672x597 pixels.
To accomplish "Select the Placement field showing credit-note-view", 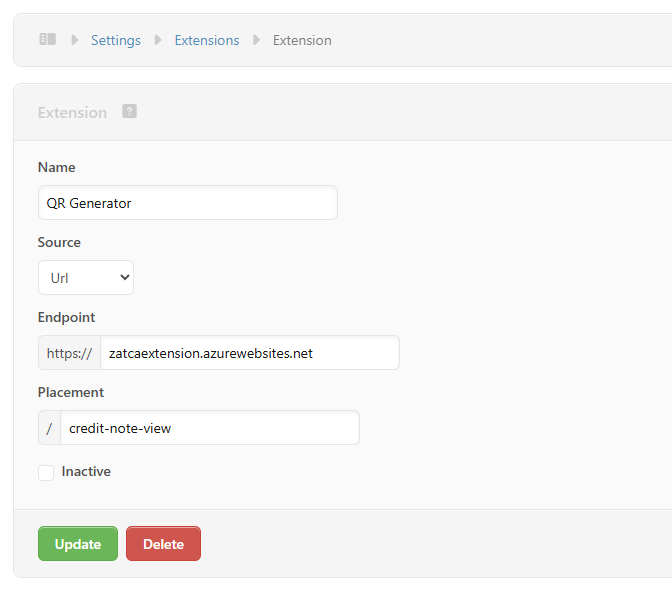I will pos(209,428).
